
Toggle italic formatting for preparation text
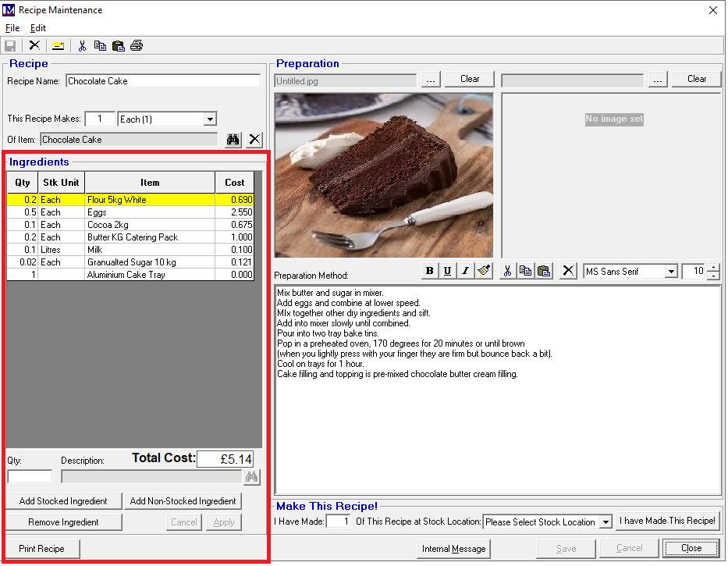(465, 271)
